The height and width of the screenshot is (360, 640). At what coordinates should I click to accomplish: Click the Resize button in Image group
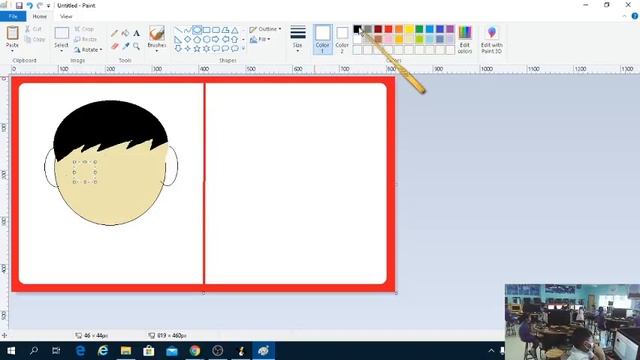coord(86,39)
